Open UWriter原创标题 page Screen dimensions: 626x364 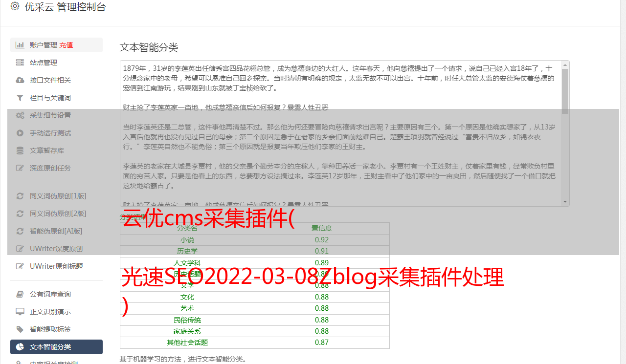point(56,266)
